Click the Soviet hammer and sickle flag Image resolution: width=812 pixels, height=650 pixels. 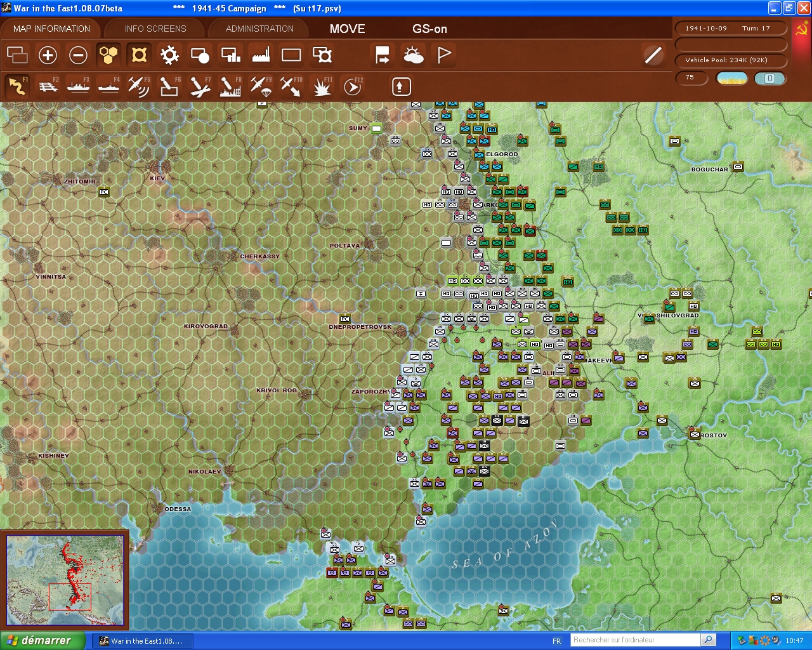(x=801, y=29)
